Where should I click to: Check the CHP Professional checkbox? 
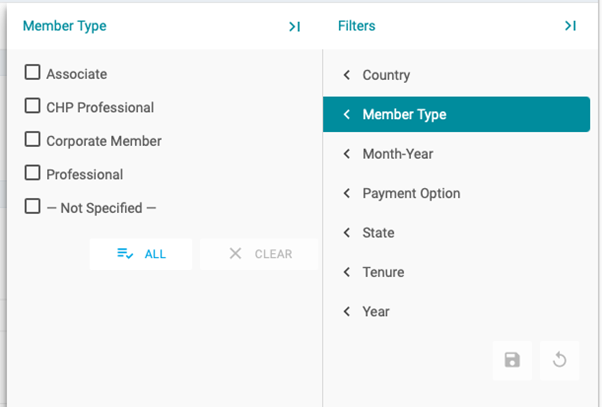[32, 106]
